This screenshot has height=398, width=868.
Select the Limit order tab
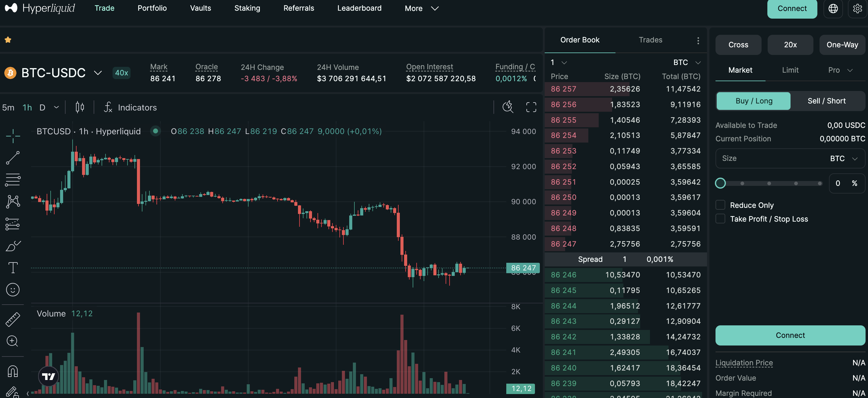pos(790,70)
